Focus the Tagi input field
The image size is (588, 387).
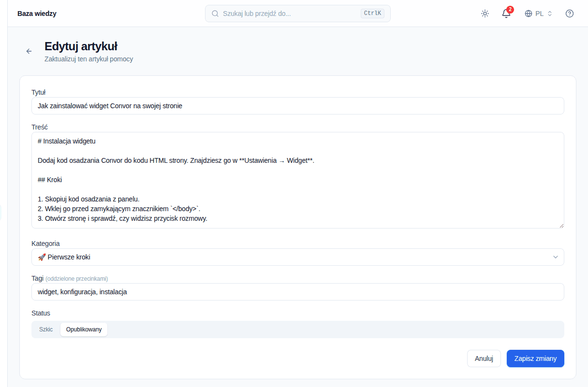coord(298,292)
